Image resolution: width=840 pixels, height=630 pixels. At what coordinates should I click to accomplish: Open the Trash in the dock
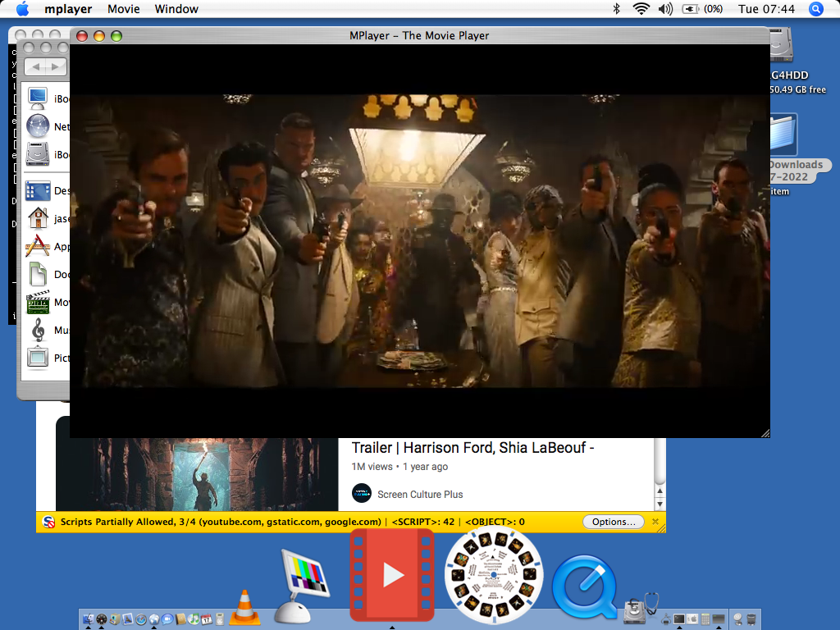(x=751, y=619)
